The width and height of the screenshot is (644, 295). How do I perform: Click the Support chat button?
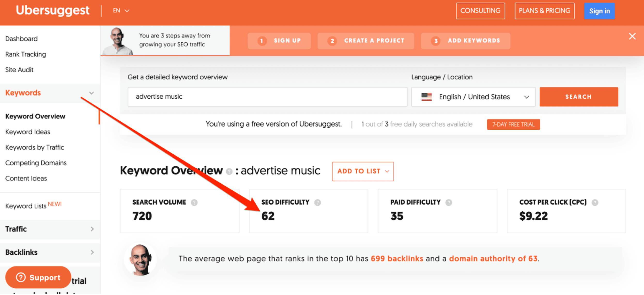(x=38, y=278)
